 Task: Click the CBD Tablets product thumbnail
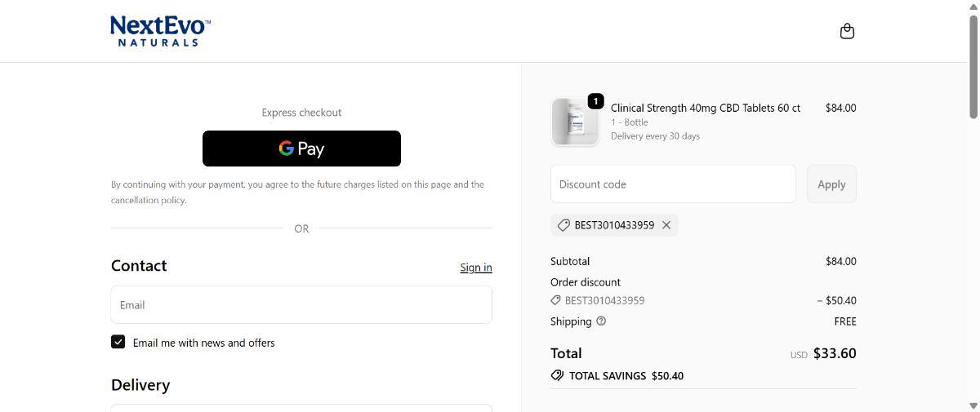pos(575,122)
